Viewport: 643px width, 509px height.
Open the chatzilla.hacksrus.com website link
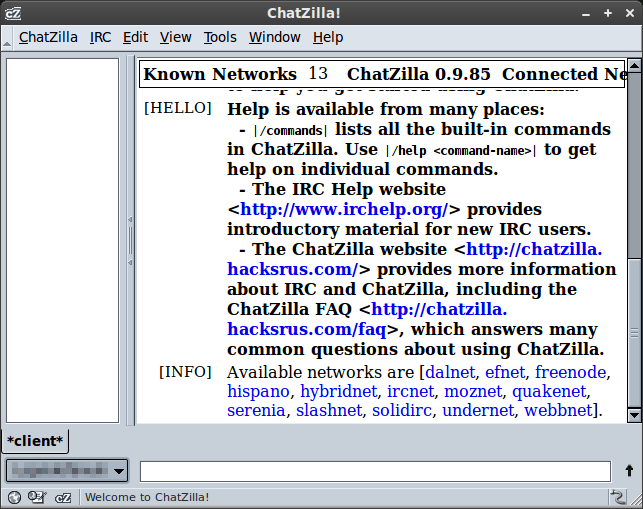(x=415, y=259)
